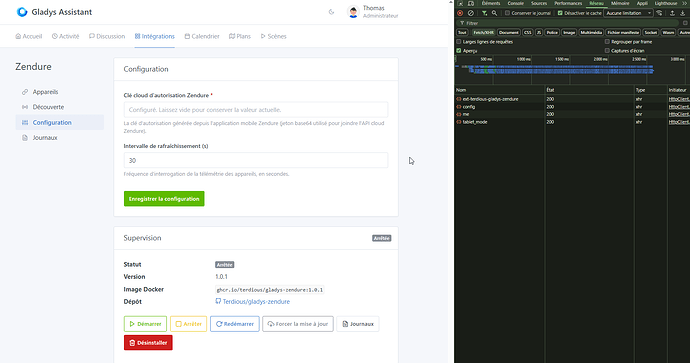Image resolution: width=690 pixels, height=363 pixels.
Task: Clear the network log with the clear icon
Action: (471, 13)
